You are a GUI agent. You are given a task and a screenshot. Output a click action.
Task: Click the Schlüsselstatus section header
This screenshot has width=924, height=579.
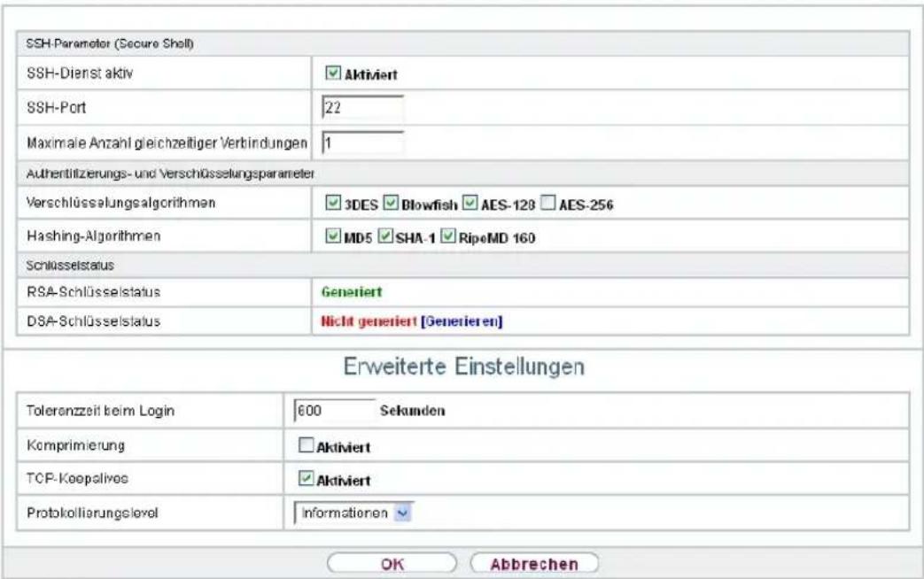pos(70,266)
